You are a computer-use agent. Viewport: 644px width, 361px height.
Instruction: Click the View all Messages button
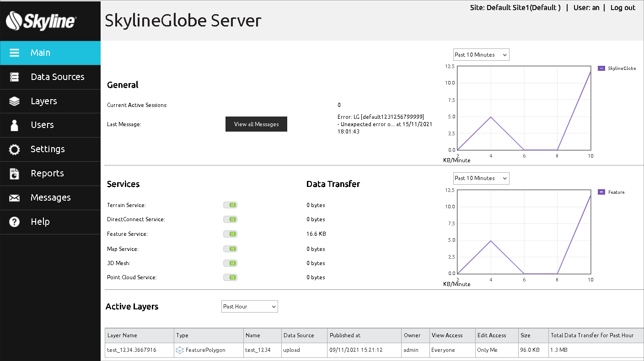coord(256,124)
